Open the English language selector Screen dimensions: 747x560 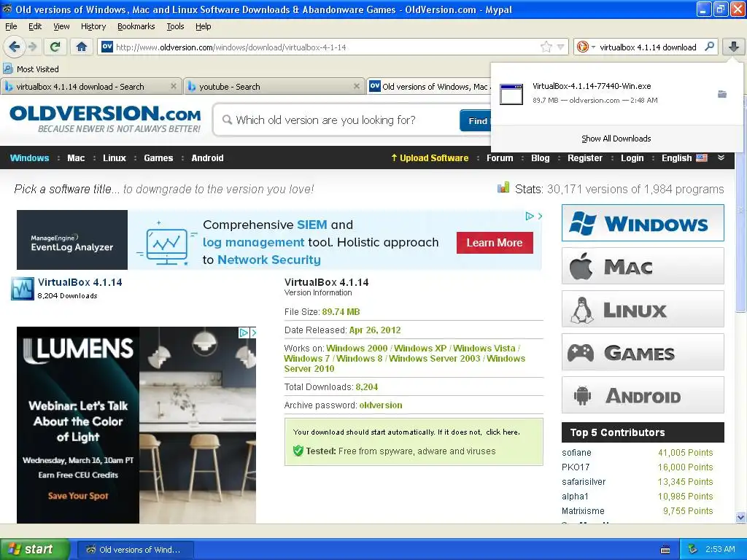pos(684,158)
